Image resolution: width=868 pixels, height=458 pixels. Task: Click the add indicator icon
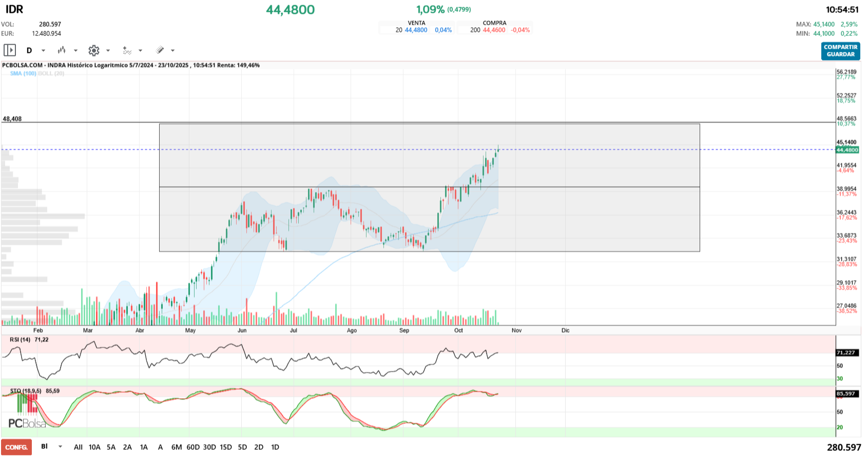tap(127, 50)
